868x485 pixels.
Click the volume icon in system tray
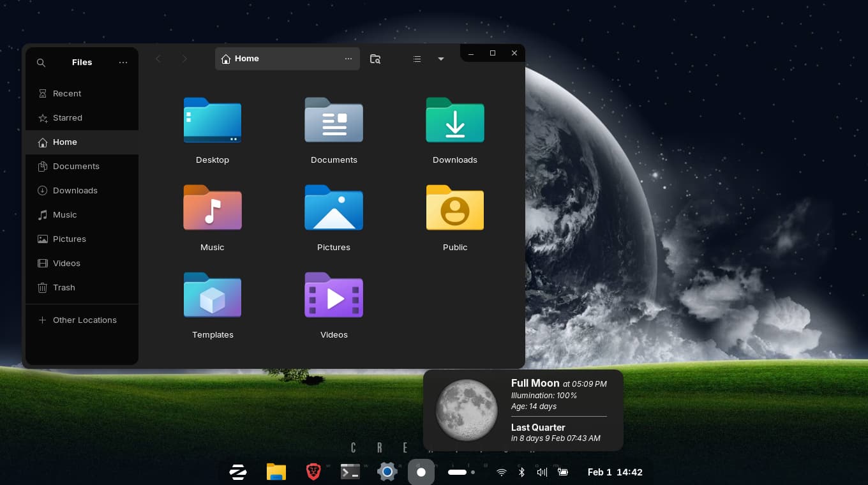tap(542, 472)
